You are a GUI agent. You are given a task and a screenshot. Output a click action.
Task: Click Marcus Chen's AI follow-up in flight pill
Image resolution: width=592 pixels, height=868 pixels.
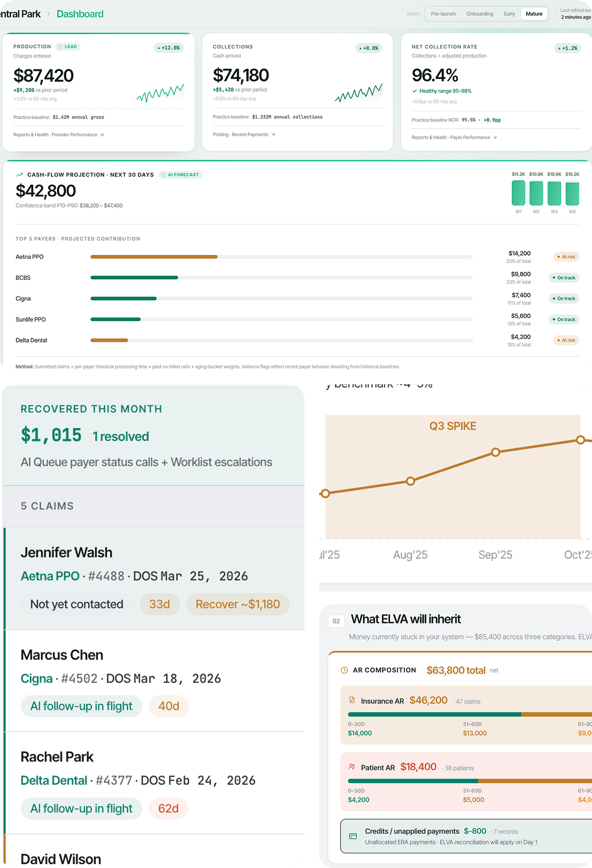(82, 706)
